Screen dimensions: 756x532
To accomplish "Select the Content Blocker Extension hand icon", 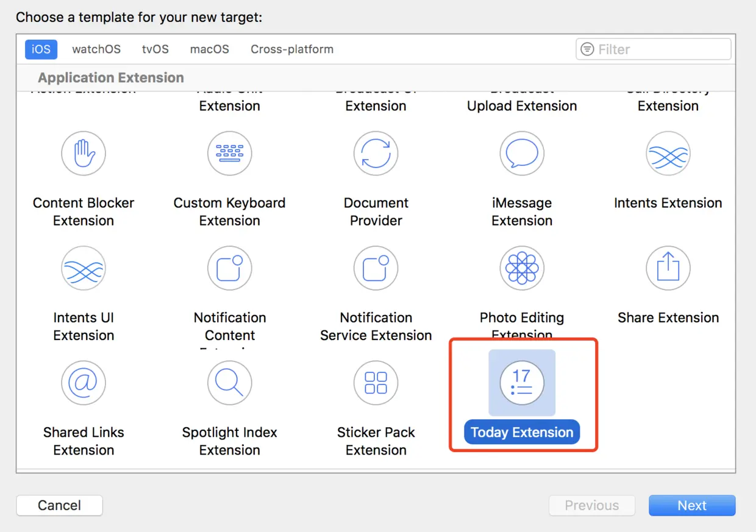I will [x=84, y=154].
